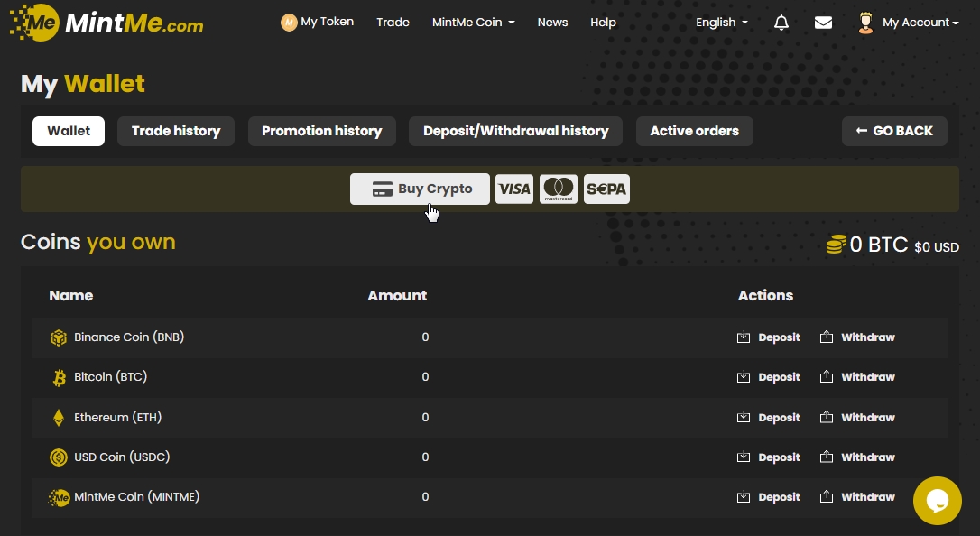
Task: Open the My Token menu item
Action: [x=317, y=22]
